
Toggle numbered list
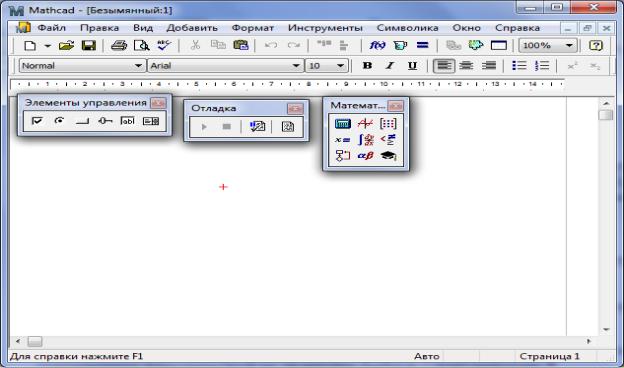tap(542, 66)
